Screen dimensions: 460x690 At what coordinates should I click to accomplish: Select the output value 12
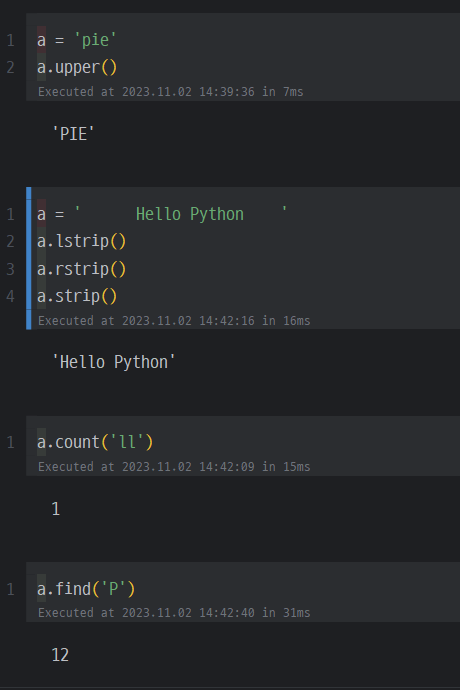click(60, 655)
